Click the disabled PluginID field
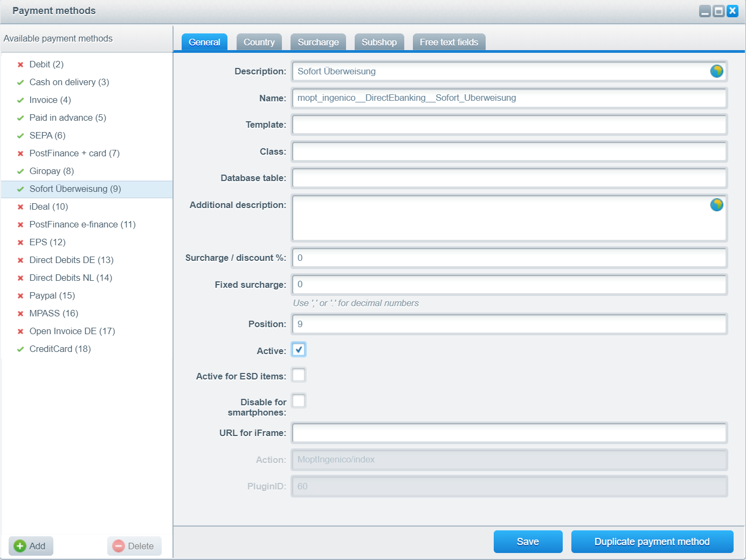This screenshot has height=560, width=746. (x=509, y=486)
